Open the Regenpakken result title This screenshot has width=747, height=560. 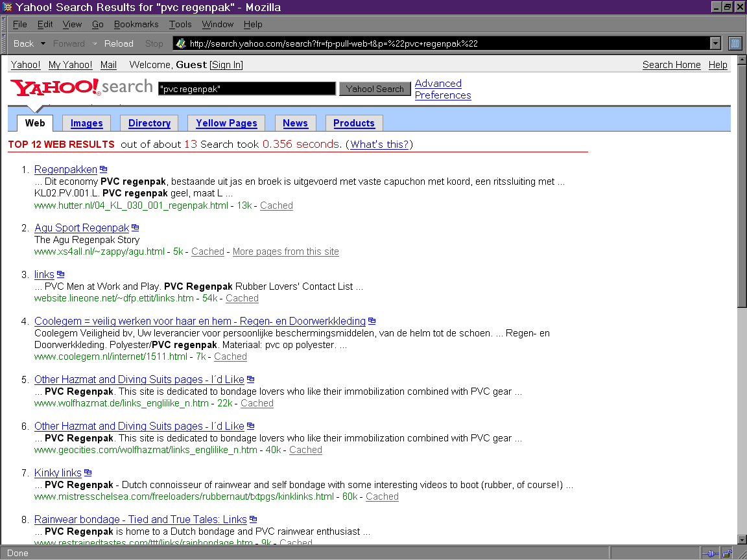[65, 170]
